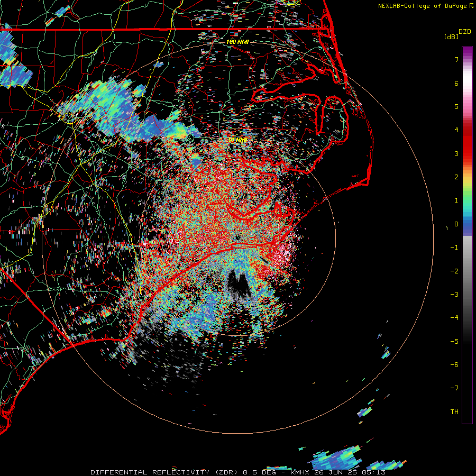476x476 pixels.
Task: Click the -1 dB scale value
Action: [x=454, y=248]
